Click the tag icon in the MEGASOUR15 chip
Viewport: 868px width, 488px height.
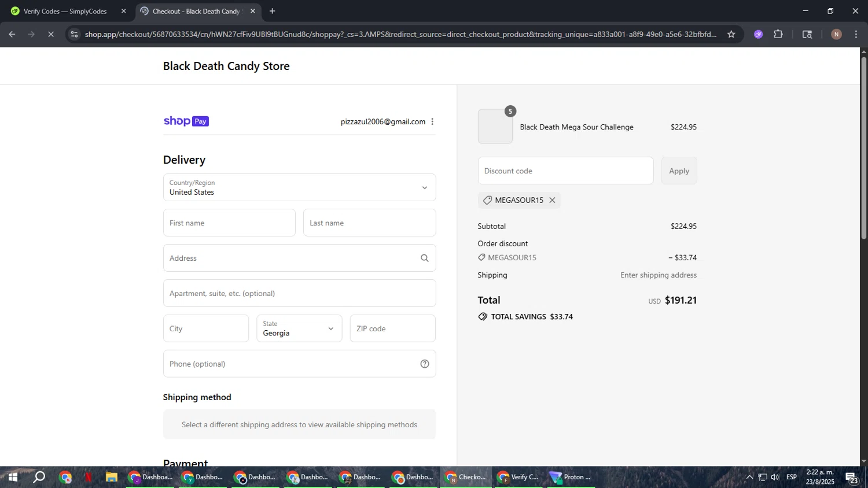point(487,200)
